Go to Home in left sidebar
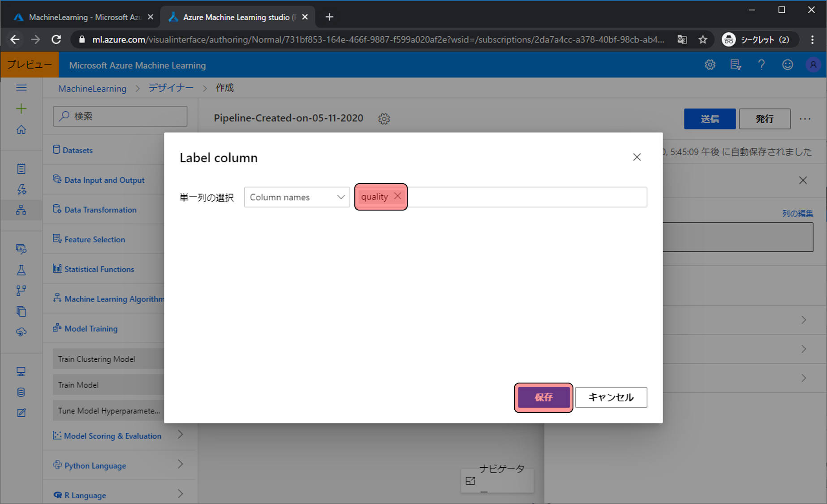 (x=21, y=130)
